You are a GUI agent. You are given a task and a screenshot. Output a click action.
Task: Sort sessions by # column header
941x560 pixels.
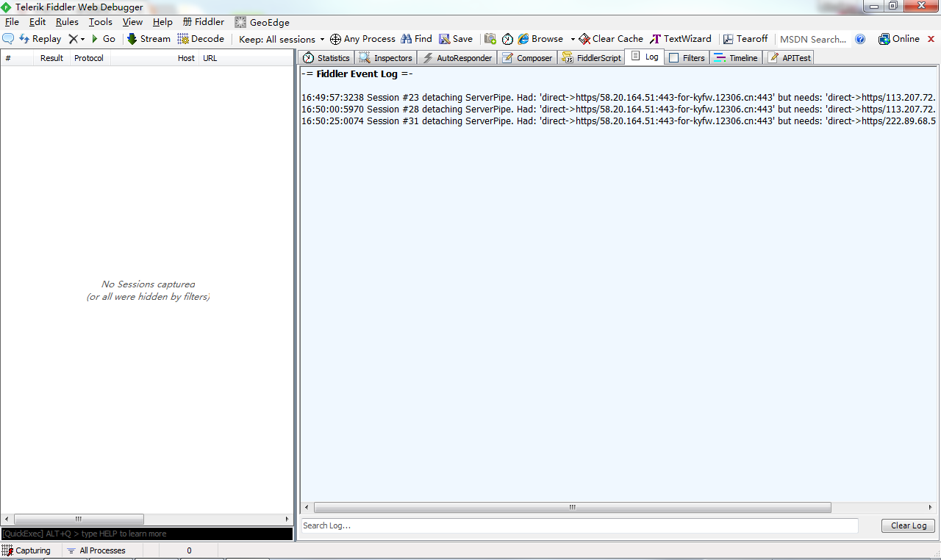17,58
